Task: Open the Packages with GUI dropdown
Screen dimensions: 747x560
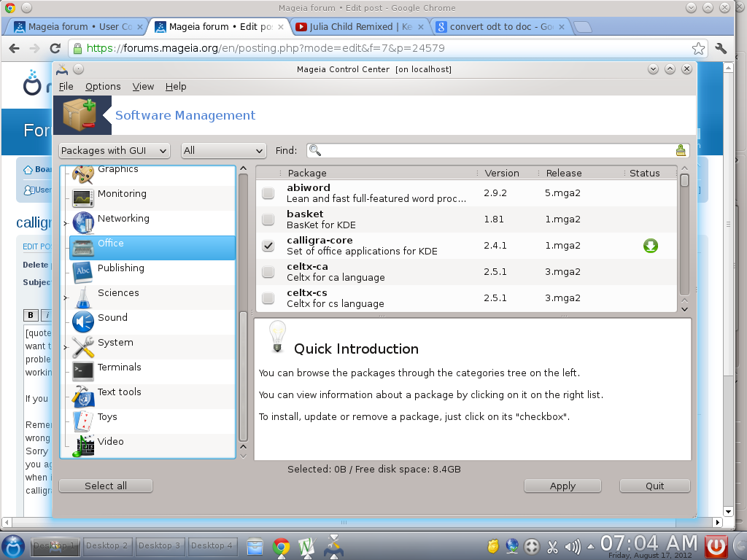Action: coord(115,150)
